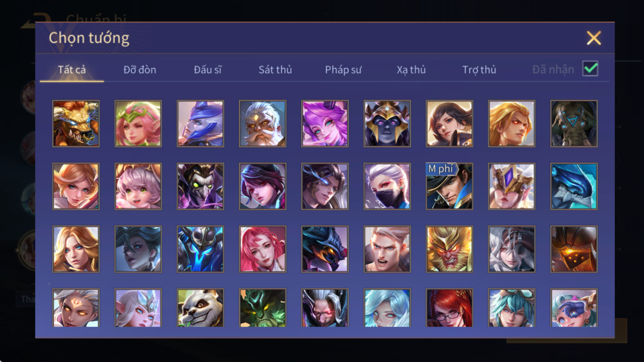Select the lion beast hero portrait
The width and height of the screenshot is (644, 362).
pos(76,124)
